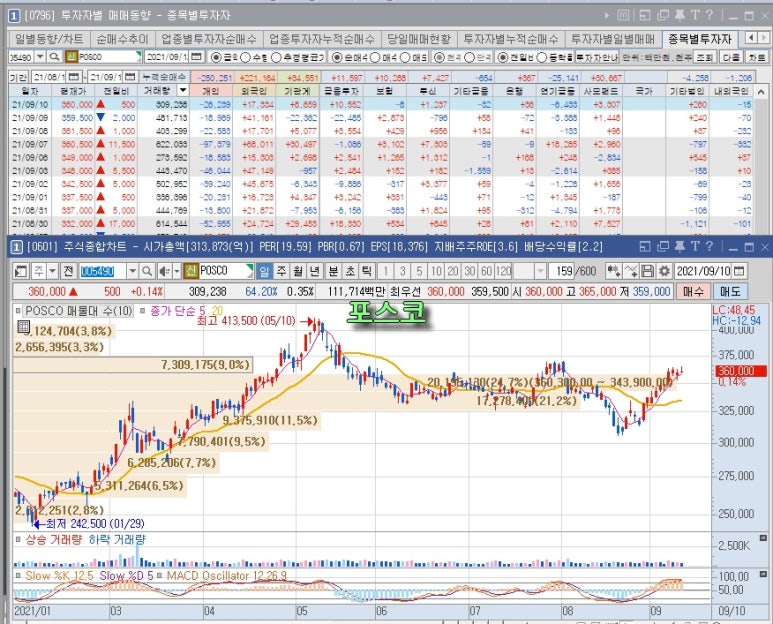Open the 거래량 column dropdown arrow
This screenshot has width=773, height=624.
(x=183, y=90)
